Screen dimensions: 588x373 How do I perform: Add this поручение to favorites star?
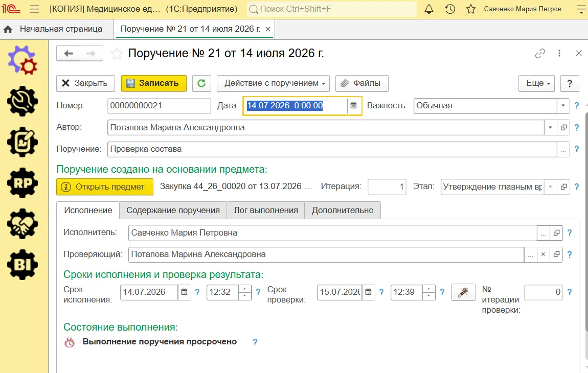tap(117, 54)
